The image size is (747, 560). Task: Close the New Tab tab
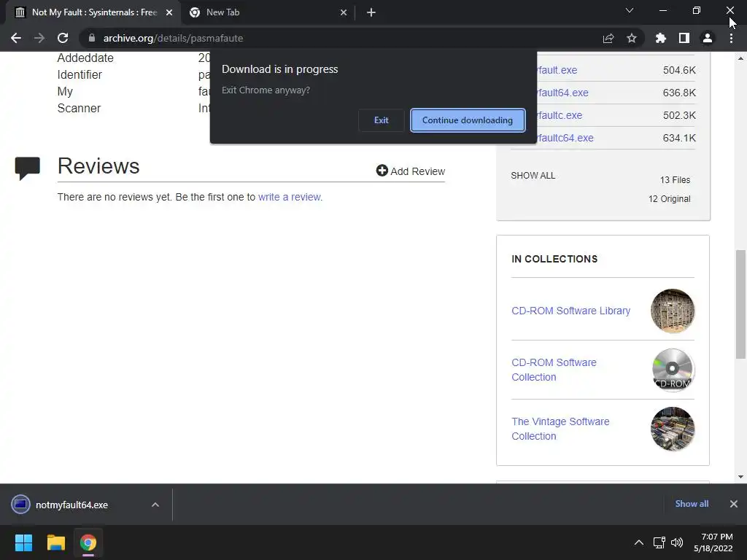click(344, 12)
